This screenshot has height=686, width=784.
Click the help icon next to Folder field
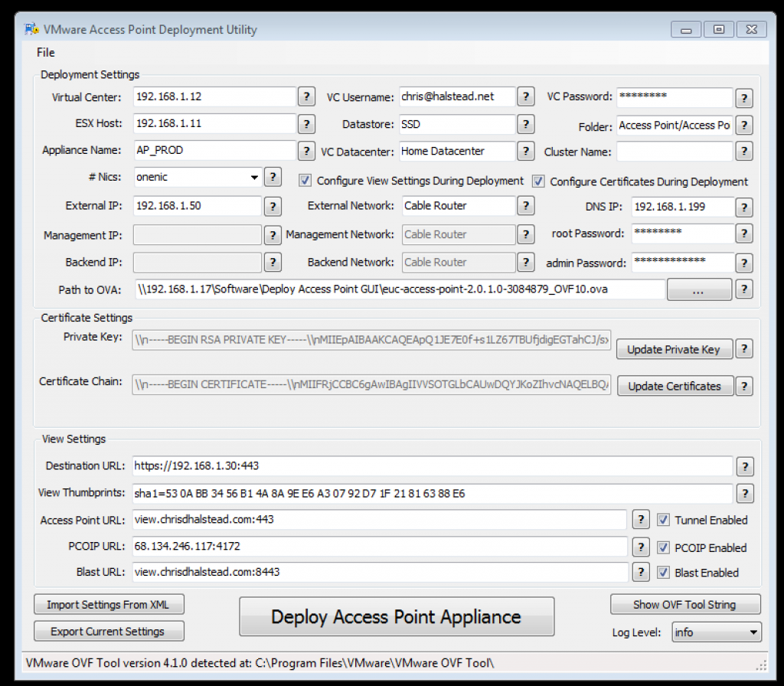[744, 125]
